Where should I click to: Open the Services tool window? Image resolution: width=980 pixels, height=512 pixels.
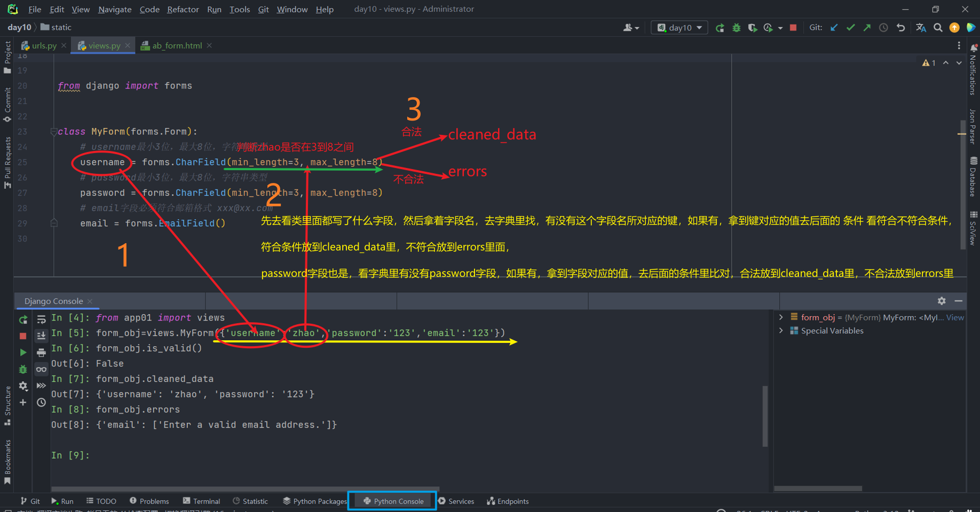(456, 501)
